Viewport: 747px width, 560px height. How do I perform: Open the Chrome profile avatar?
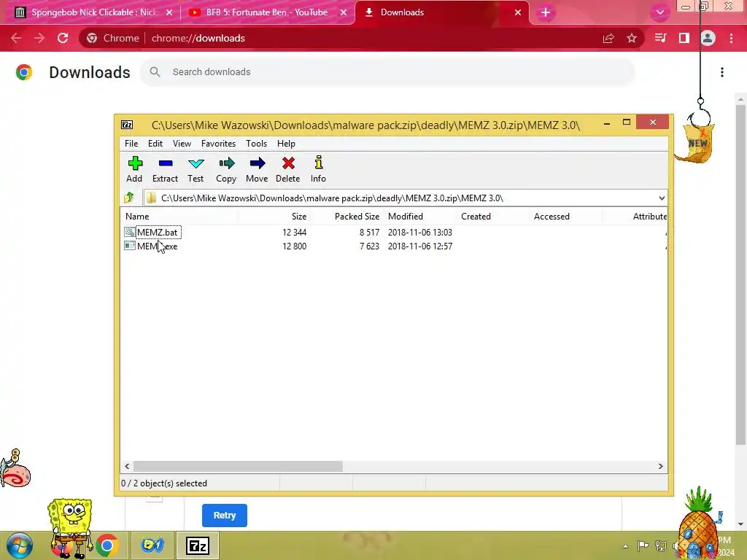[x=708, y=38]
